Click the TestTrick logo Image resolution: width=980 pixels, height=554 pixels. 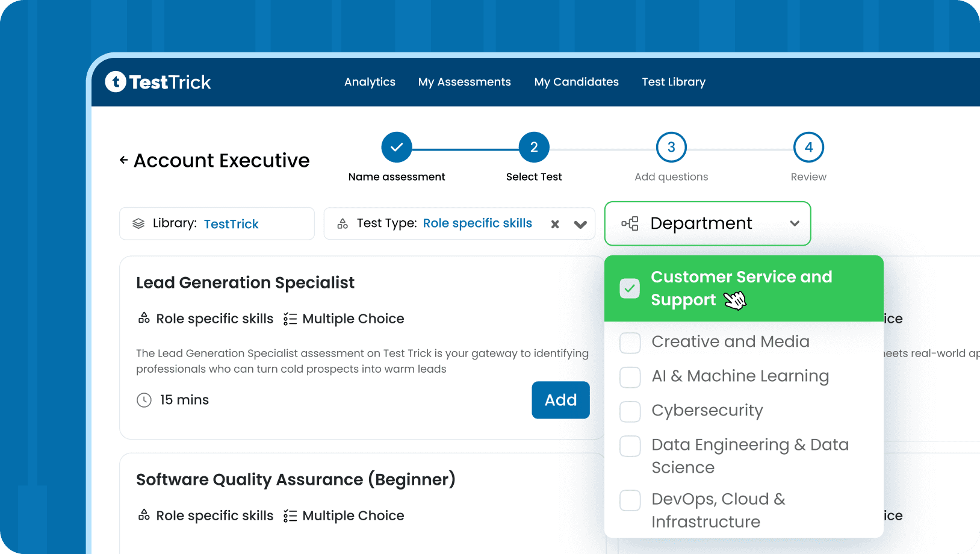158,82
